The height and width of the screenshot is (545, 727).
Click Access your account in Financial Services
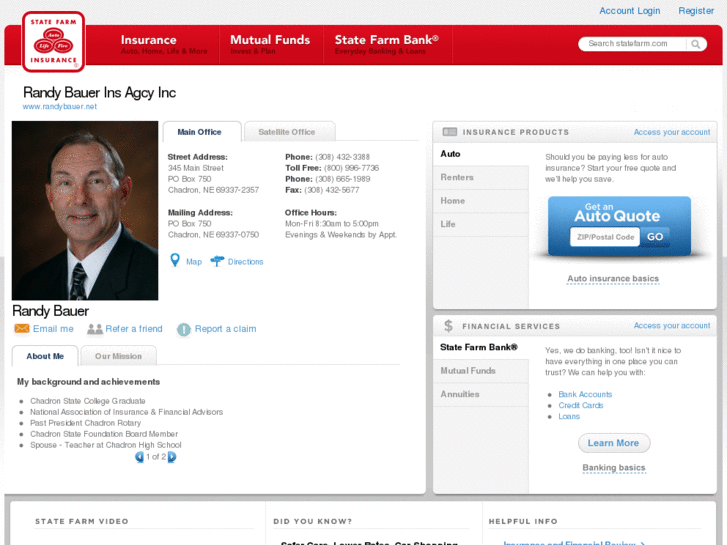pos(672,326)
